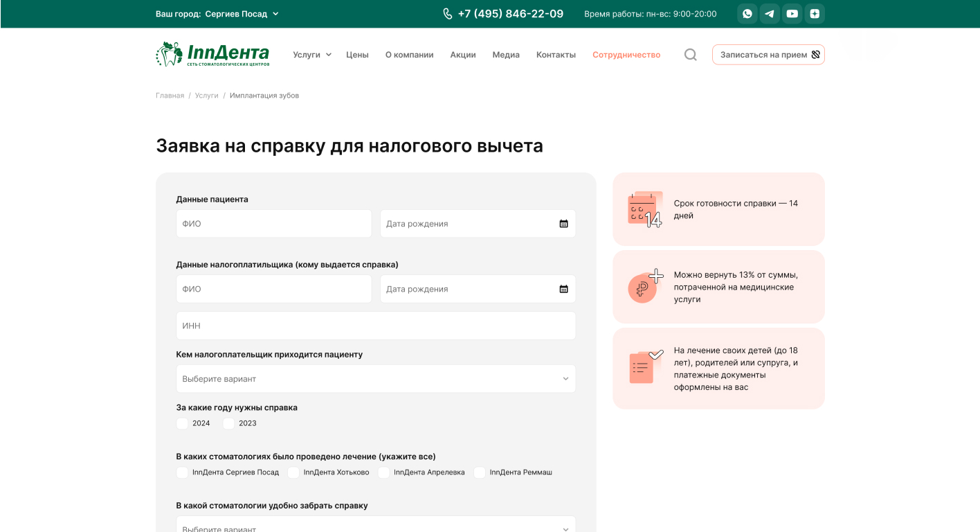
Task: Open the Контакты menu item
Action: [556, 55]
